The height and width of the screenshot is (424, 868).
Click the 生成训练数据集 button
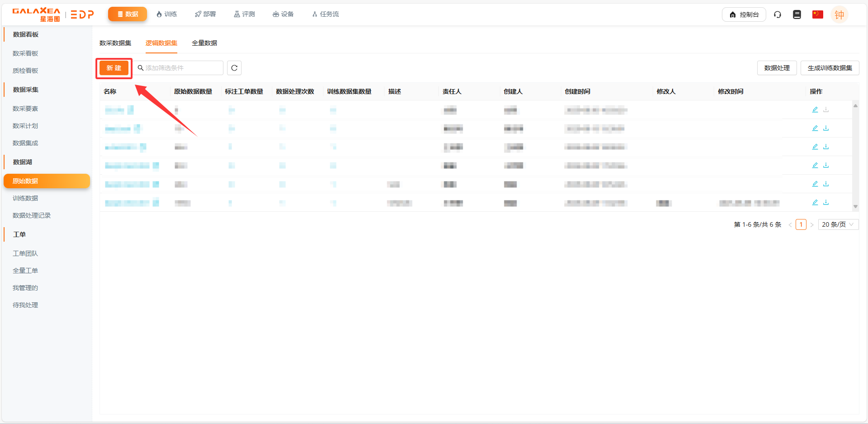pyautogui.click(x=830, y=68)
